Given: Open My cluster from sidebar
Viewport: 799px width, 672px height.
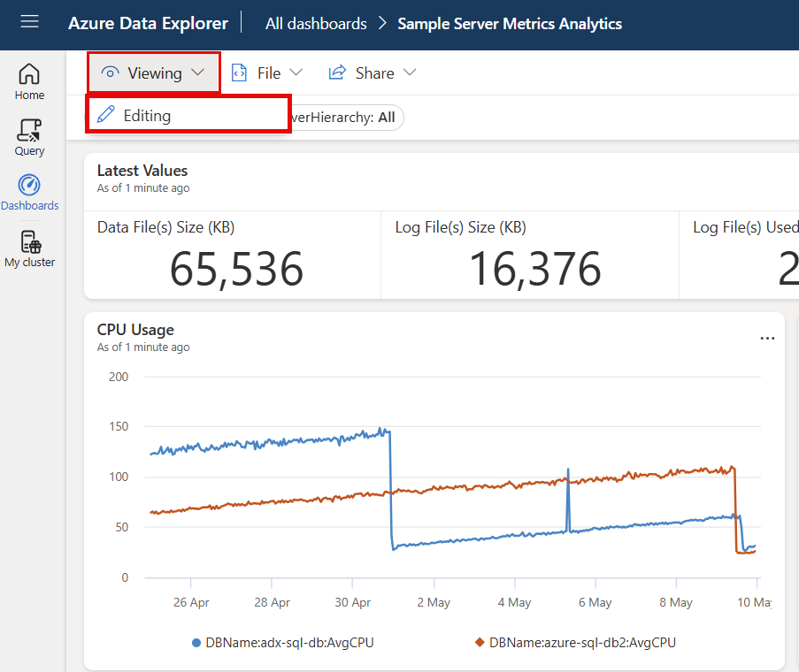Looking at the screenshot, I should tap(29, 249).
